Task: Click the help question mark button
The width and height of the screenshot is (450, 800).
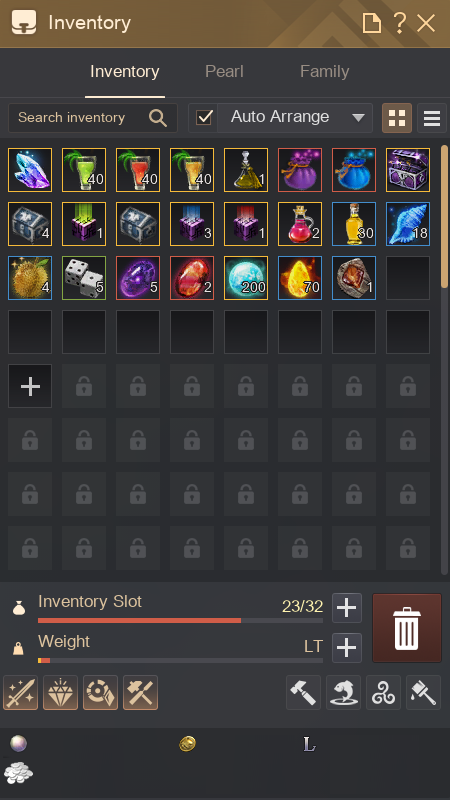Action: (399, 23)
